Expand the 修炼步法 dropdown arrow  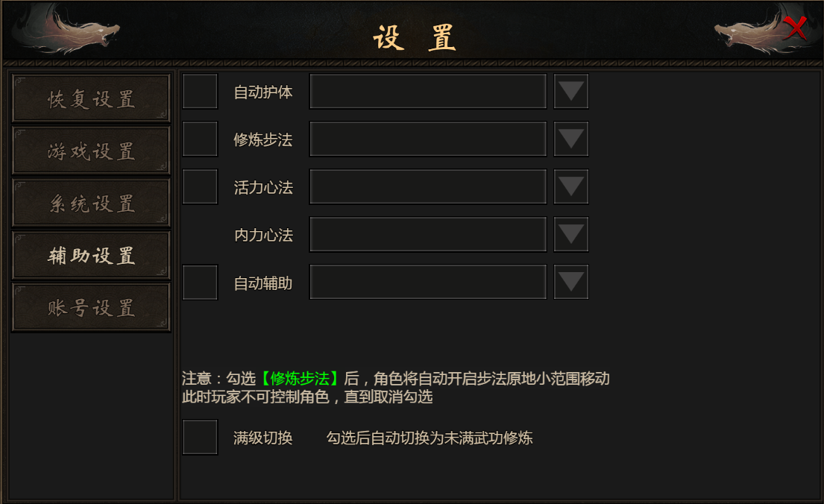point(570,139)
